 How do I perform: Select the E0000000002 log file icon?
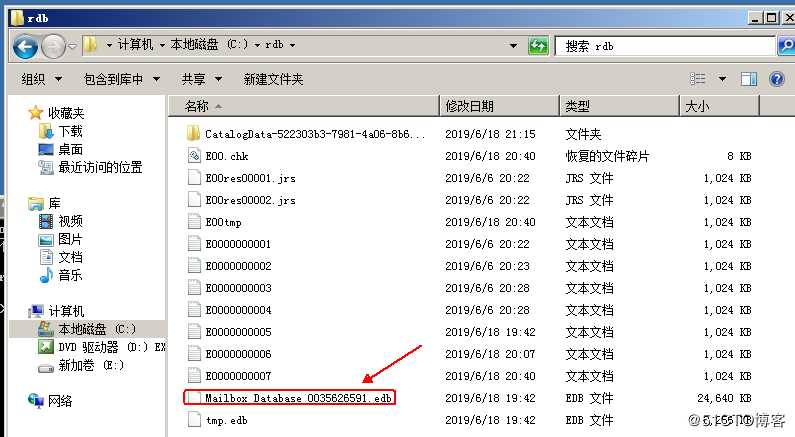tap(194, 265)
